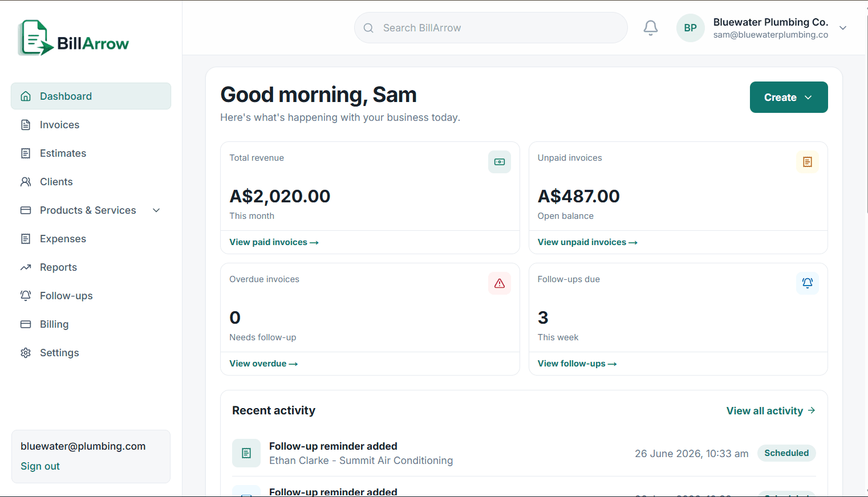Click sam@bluewaterplumbing.co email in header
Viewport: 868px width, 497px height.
(x=770, y=35)
